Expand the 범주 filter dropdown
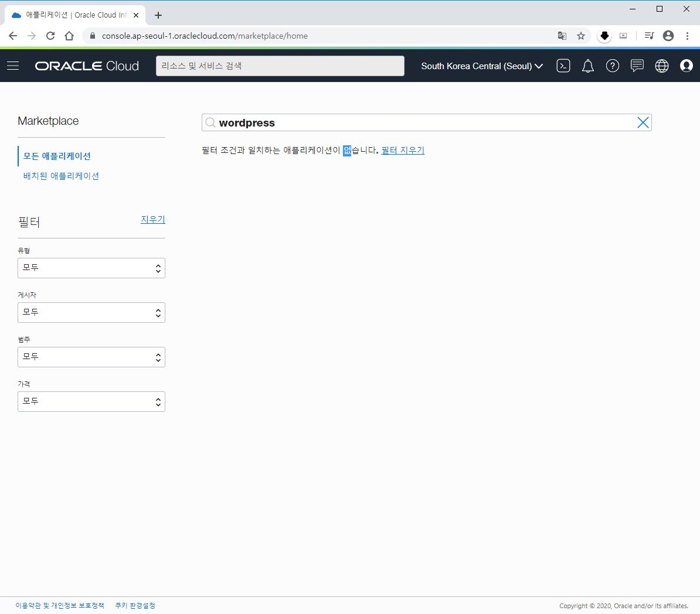This screenshot has width=700, height=614. click(91, 357)
